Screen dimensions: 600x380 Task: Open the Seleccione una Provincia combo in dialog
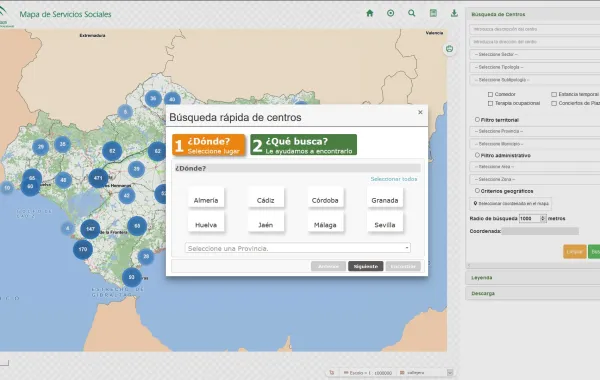pos(298,248)
